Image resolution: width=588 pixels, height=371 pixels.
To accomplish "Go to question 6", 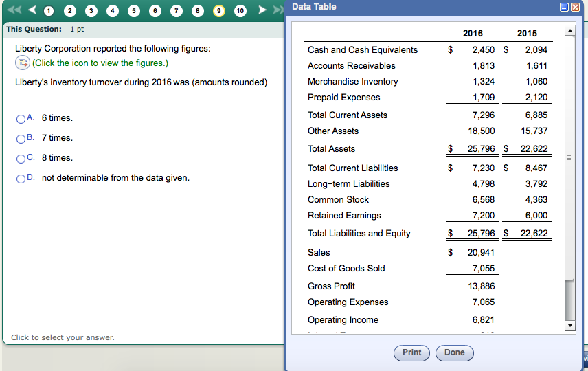I will [x=155, y=11].
